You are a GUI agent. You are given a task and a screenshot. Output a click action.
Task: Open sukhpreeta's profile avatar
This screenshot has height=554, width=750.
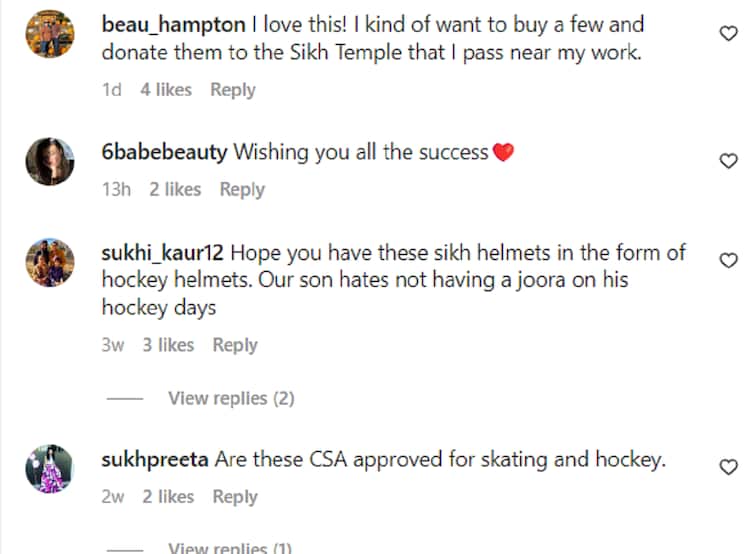(x=48, y=468)
